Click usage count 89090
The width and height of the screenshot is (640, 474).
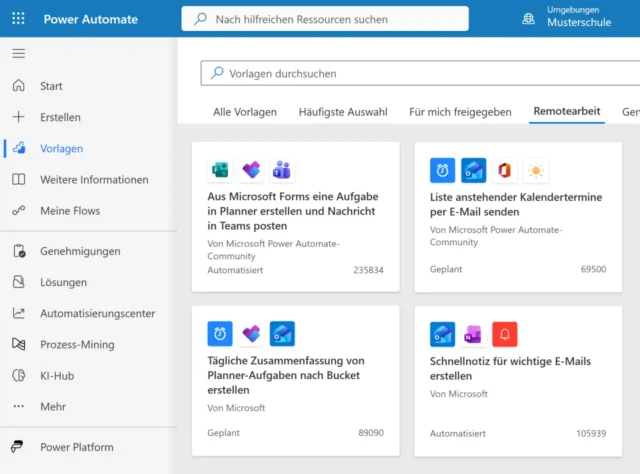coord(371,433)
